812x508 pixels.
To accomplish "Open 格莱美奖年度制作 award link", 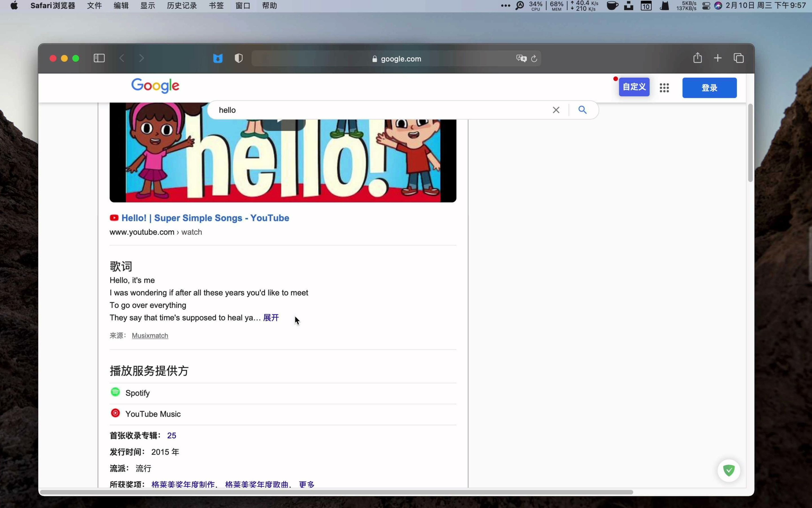I will click(183, 484).
